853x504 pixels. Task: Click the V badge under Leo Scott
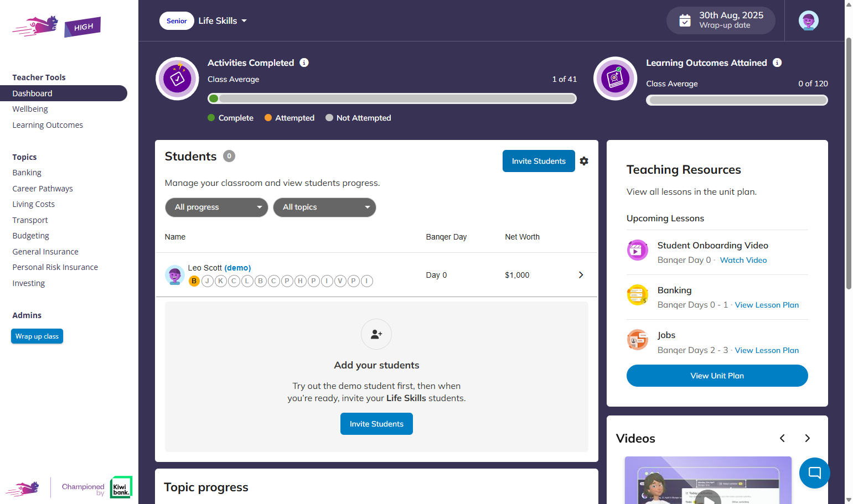tap(340, 281)
